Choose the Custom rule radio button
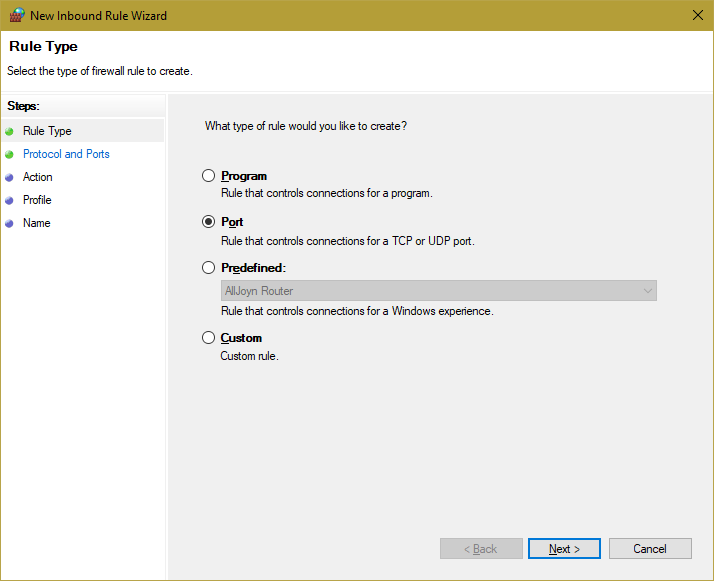Image resolution: width=714 pixels, height=581 pixels. click(x=208, y=338)
